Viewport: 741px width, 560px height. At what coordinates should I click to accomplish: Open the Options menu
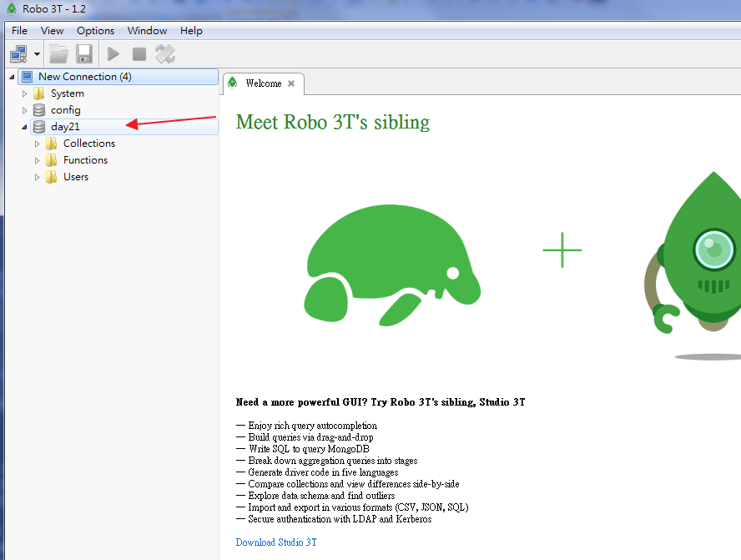tap(95, 31)
